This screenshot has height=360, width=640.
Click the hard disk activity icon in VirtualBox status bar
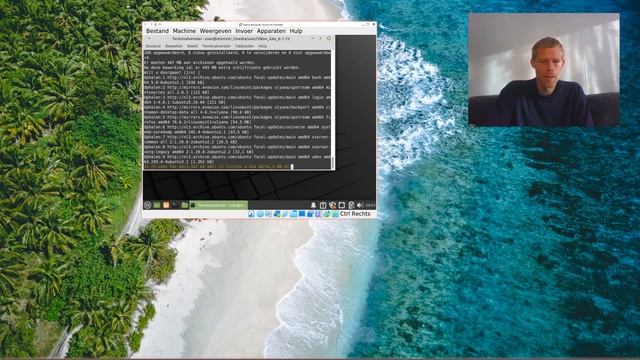[251, 213]
